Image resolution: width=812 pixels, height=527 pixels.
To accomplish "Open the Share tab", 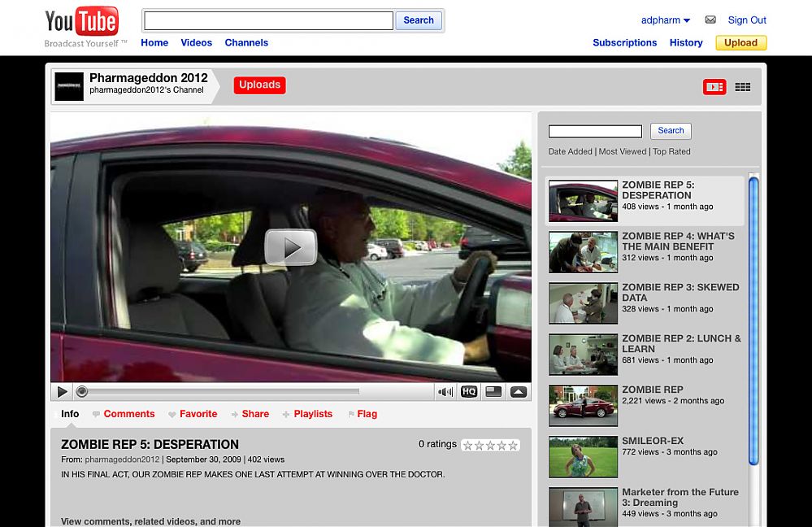I will (x=254, y=414).
